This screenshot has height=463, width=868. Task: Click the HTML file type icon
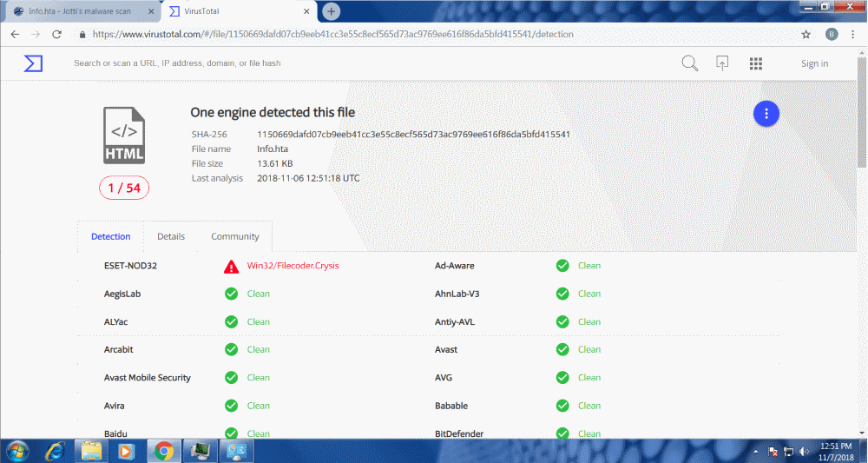(x=124, y=136)
